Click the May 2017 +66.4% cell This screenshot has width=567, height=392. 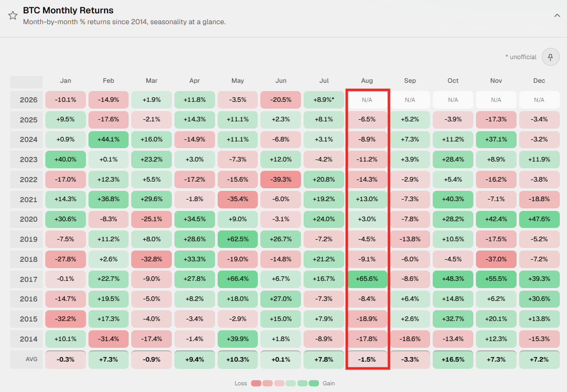238,279
